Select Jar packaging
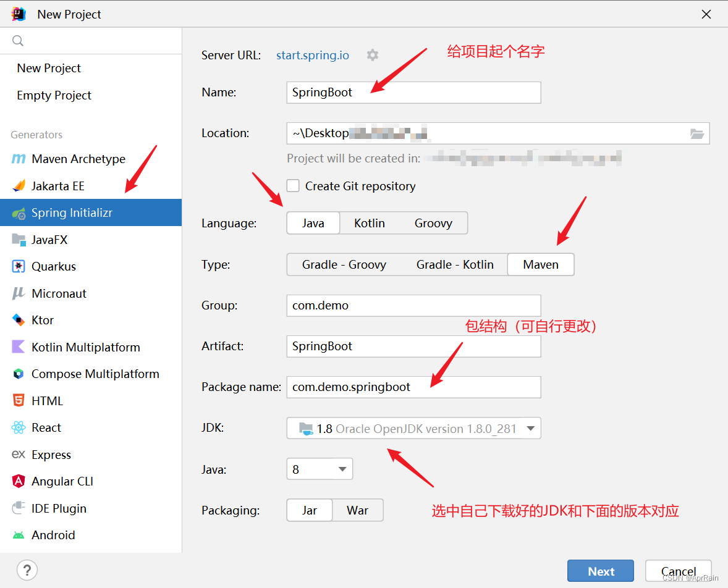Image resolution: width=728 pixels, height=588 pixels. click(310, 511)
